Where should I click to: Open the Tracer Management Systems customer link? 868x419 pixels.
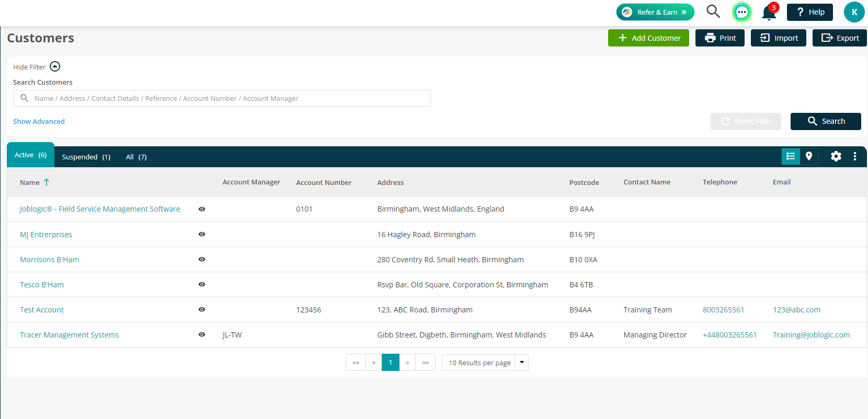69,335
